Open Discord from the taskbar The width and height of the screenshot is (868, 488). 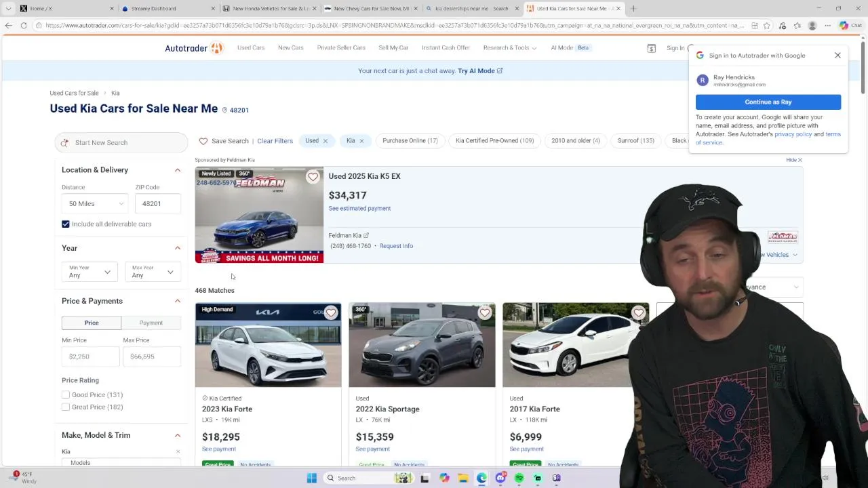click(x=500, y=478)
